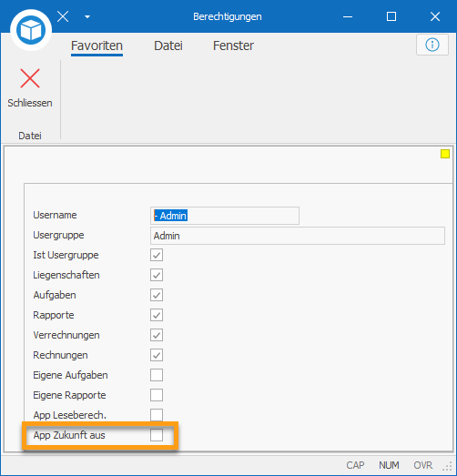Uncheck the Liegenschaften checkbox
Viewport: 457px width, 476px height.
click(157, 275)
